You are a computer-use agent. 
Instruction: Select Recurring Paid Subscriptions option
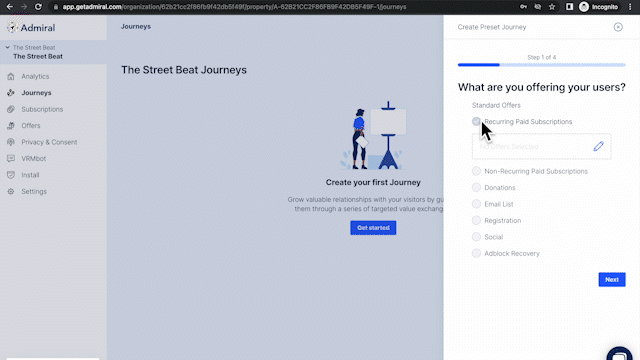[476, 121]
